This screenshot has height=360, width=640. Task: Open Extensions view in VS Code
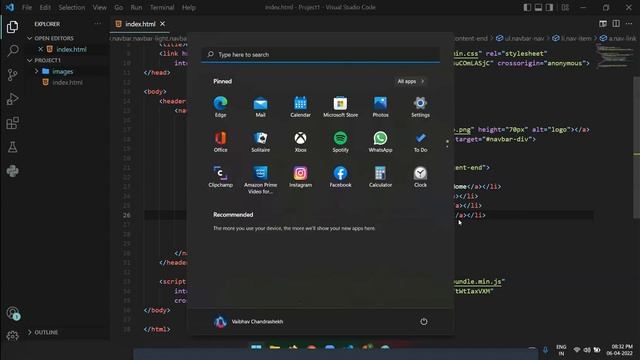point(13,123)
